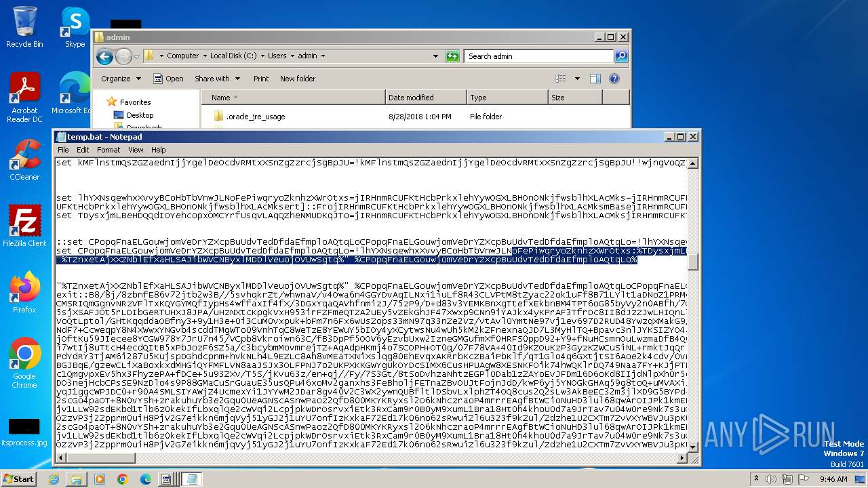The width and height of the screenshot is (868, 488).
Task: Click the search magnifier in Explorer
Action: point(620,56)
